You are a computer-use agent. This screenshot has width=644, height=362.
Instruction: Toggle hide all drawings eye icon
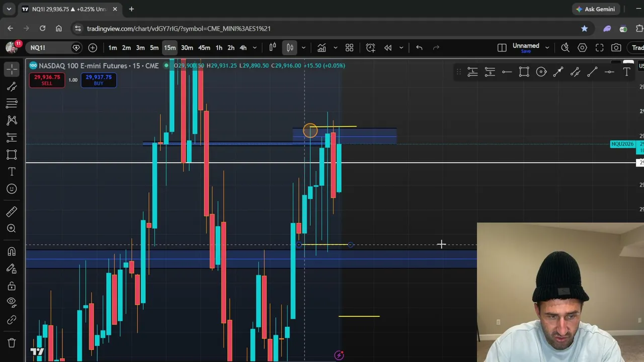point(12,303)
